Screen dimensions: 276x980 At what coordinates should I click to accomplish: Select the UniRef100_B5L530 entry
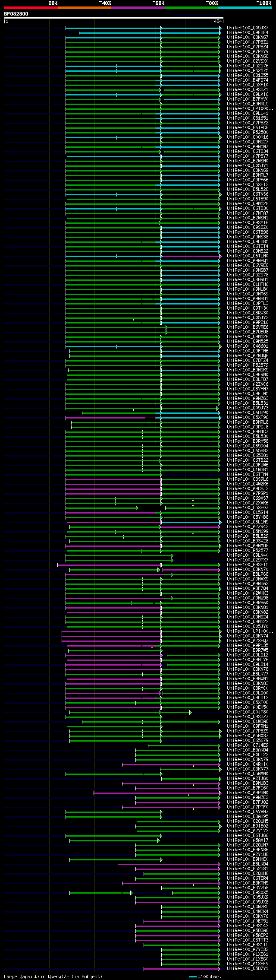[248, 436]
